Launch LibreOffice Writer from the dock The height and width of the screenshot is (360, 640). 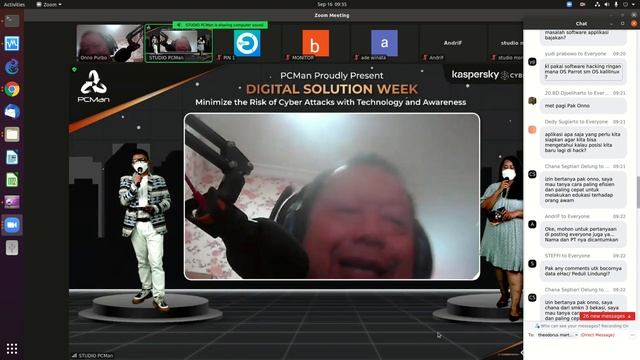pos(12,157)
